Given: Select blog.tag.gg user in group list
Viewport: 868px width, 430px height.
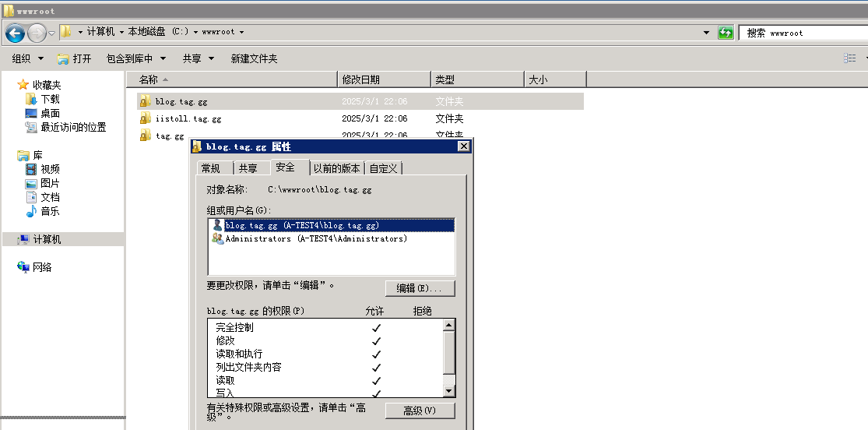Looking at the screenshot, I should 301,225.
